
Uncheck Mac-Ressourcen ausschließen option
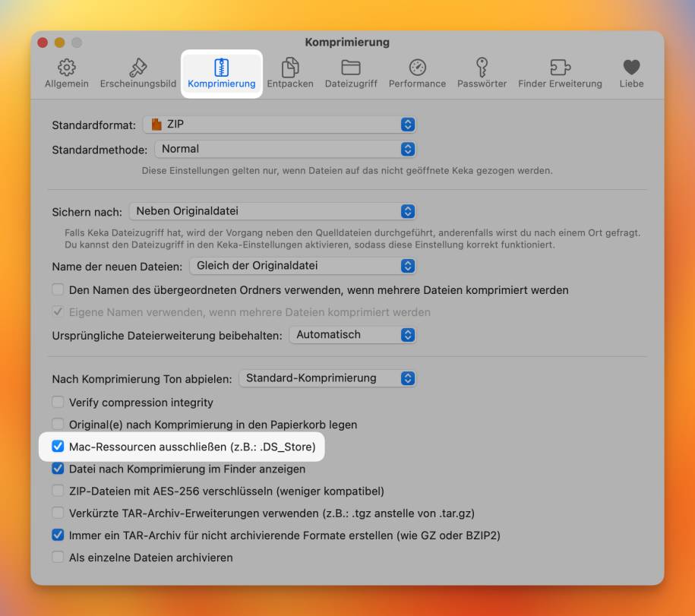[x=58, y=447]
